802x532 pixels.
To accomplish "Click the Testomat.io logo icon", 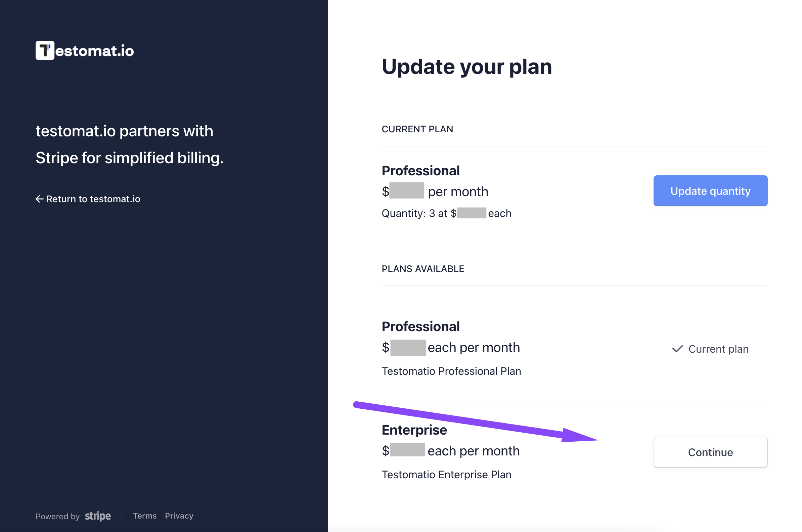I will coord(45,51).
